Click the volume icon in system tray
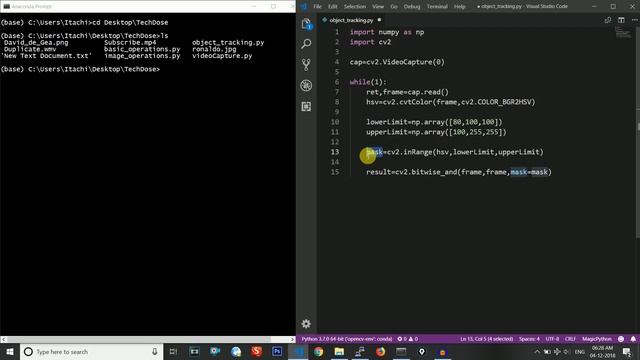The height and width of the screenshot is (360, 640). (x=567, y=351)
